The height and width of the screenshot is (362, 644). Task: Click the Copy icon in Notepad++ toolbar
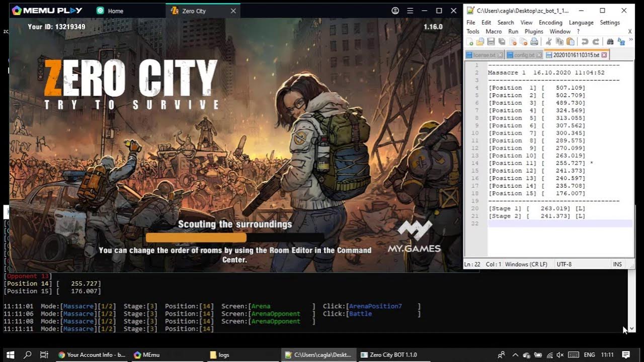pyautogui.click(x=559, y=42)
